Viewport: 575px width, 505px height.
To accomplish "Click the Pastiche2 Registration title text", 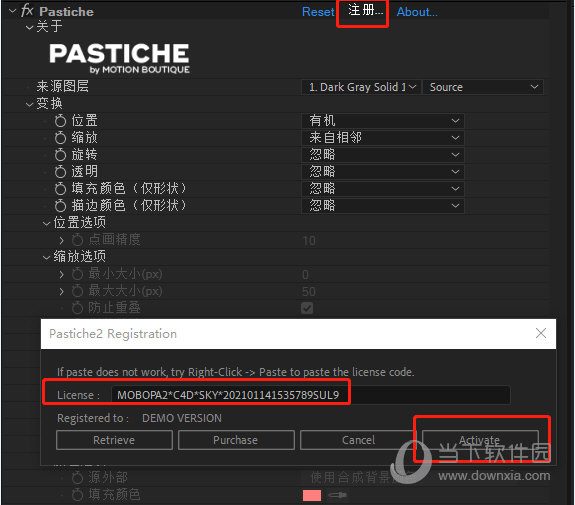I will click(113, 334).
